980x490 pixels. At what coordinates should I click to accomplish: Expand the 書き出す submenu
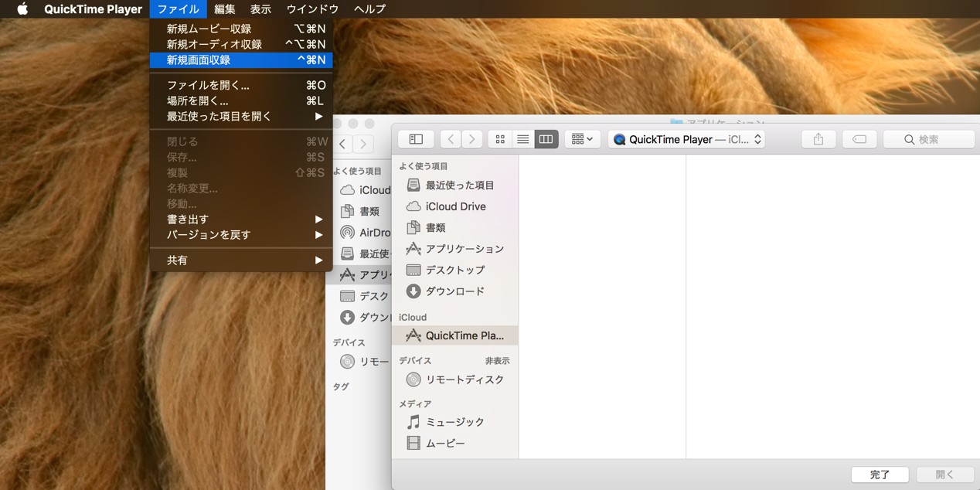pyautogui.click(x=241, y=219)
